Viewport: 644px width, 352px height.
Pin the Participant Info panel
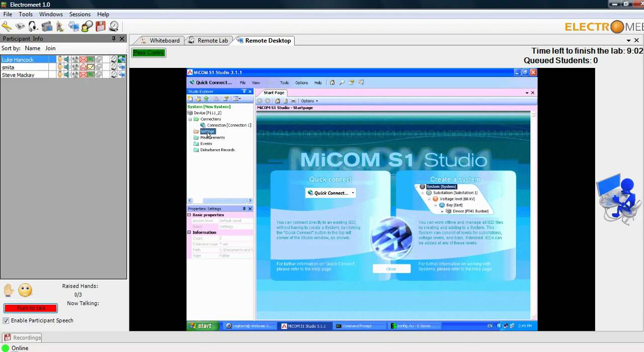[114, 39]
